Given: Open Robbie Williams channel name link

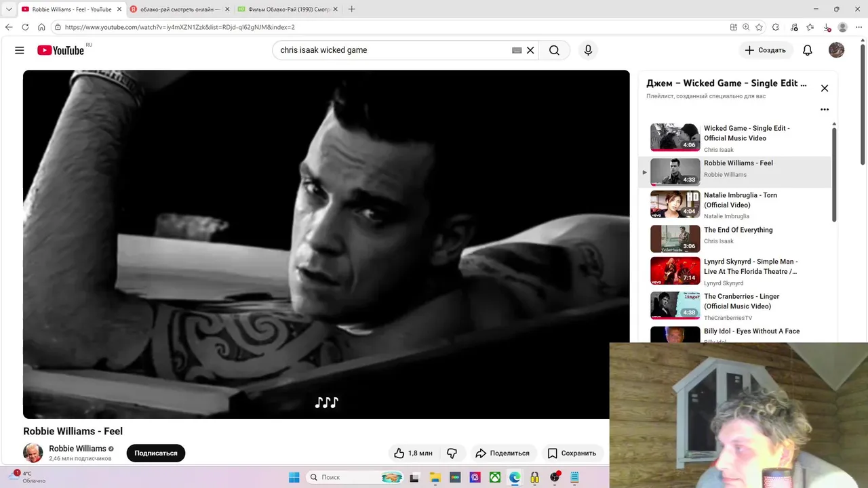Looking at the screenshot, I should tap(77, 449).
